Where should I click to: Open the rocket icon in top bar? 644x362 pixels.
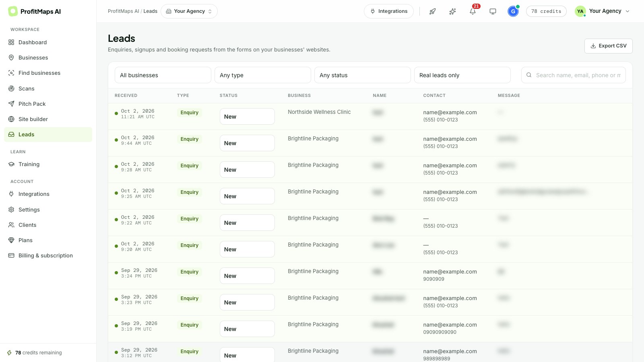point(433,11)
